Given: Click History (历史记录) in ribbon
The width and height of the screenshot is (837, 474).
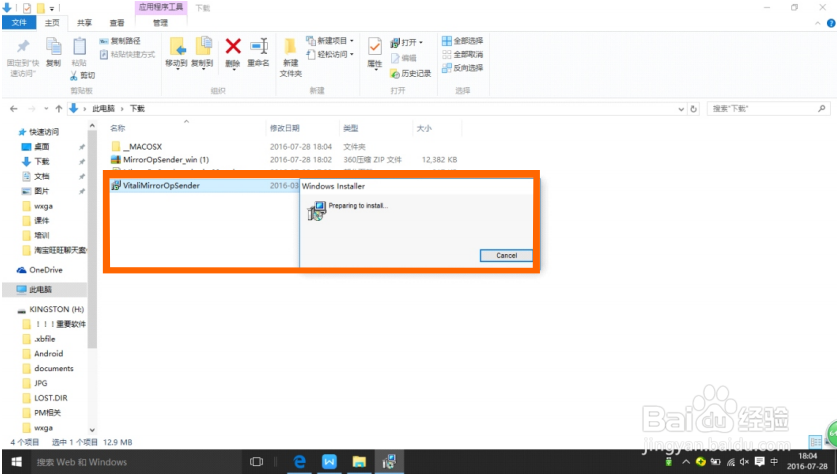Looking at the screenshot, I should click(410, 73).
